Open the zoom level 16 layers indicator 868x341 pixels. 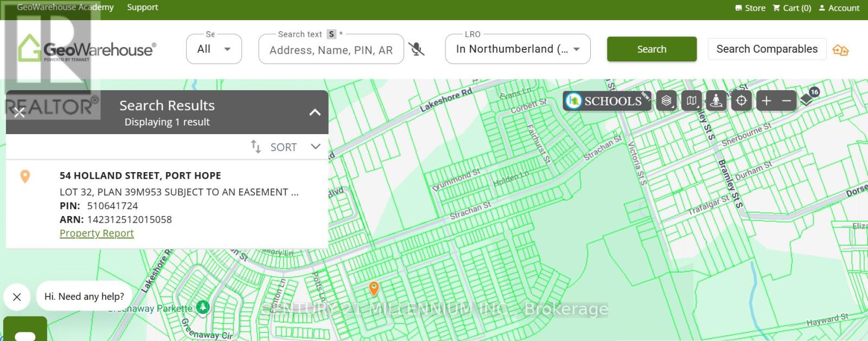click(809, 97)
